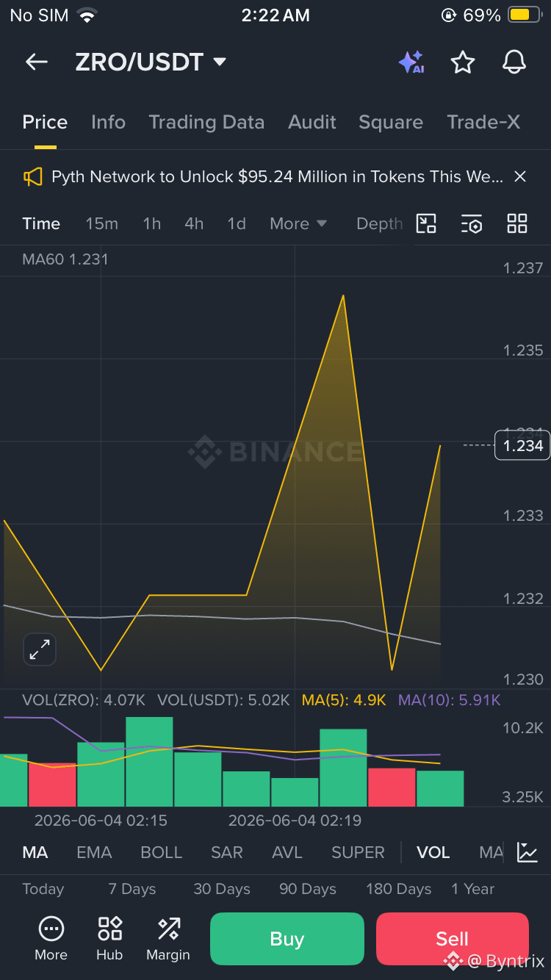Toggle the BOLL indicator

[161, 852]
